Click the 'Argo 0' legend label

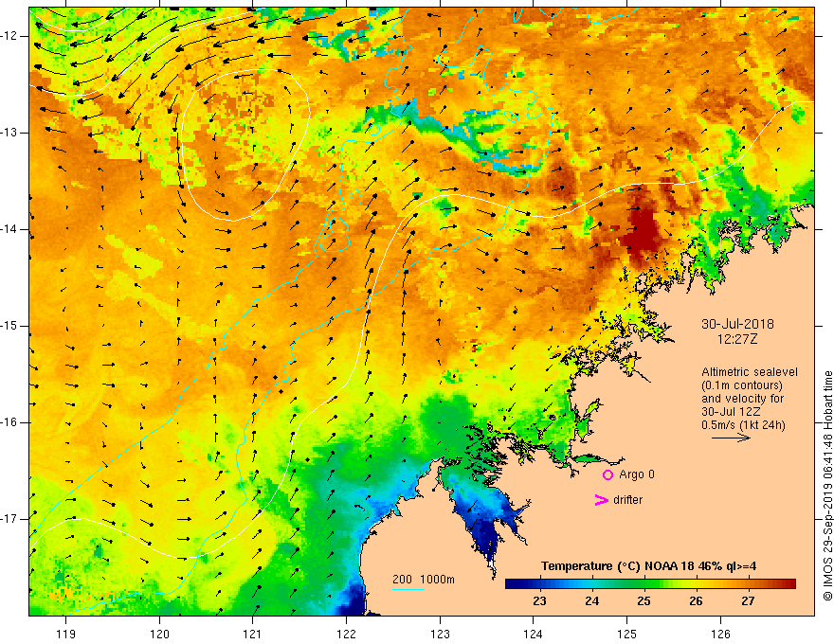tap(637, 474)
